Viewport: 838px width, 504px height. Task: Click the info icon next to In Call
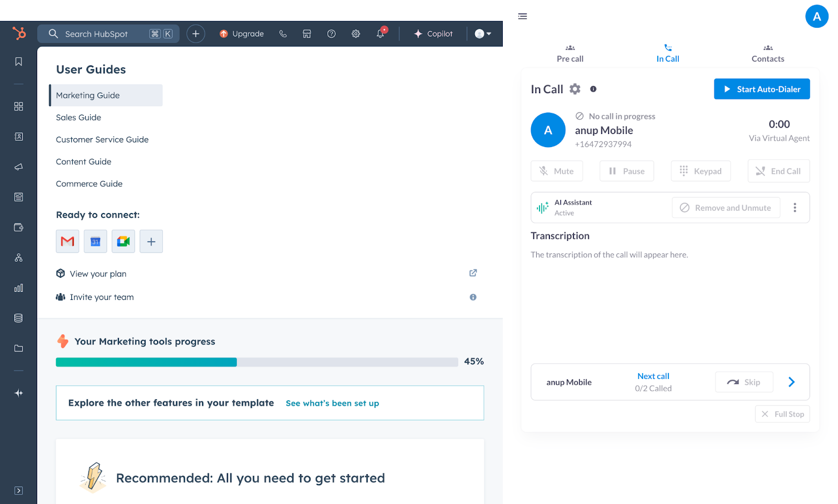pyautogui.click(x=593, y=89)
